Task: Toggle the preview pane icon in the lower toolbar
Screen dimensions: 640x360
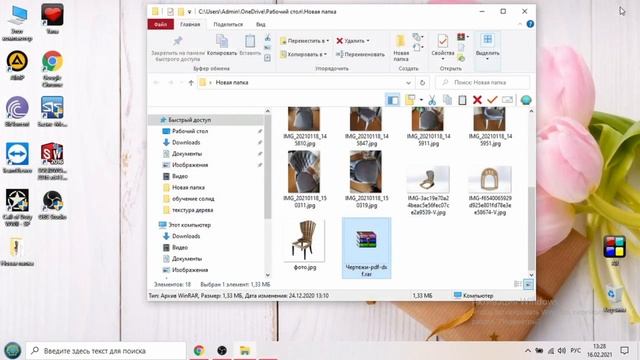Action: click(393, 100)
